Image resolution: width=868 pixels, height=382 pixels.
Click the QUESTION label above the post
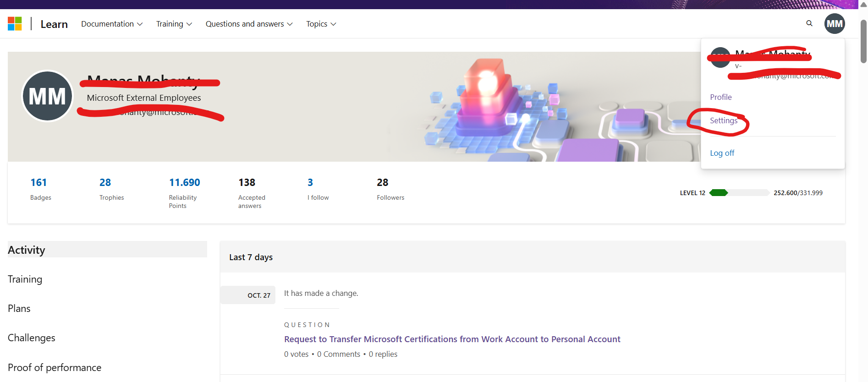coord(307,325)
